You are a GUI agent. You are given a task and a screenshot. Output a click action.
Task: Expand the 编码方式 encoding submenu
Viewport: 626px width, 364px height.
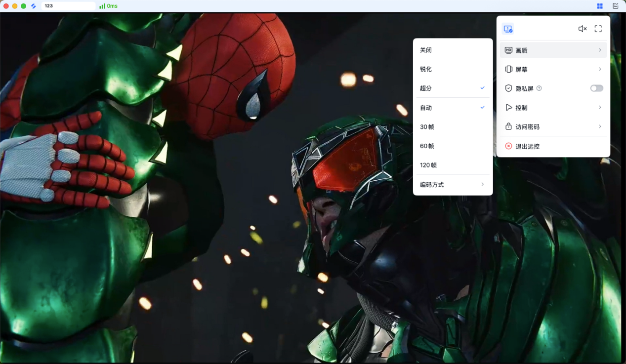[x=453, y=185]
